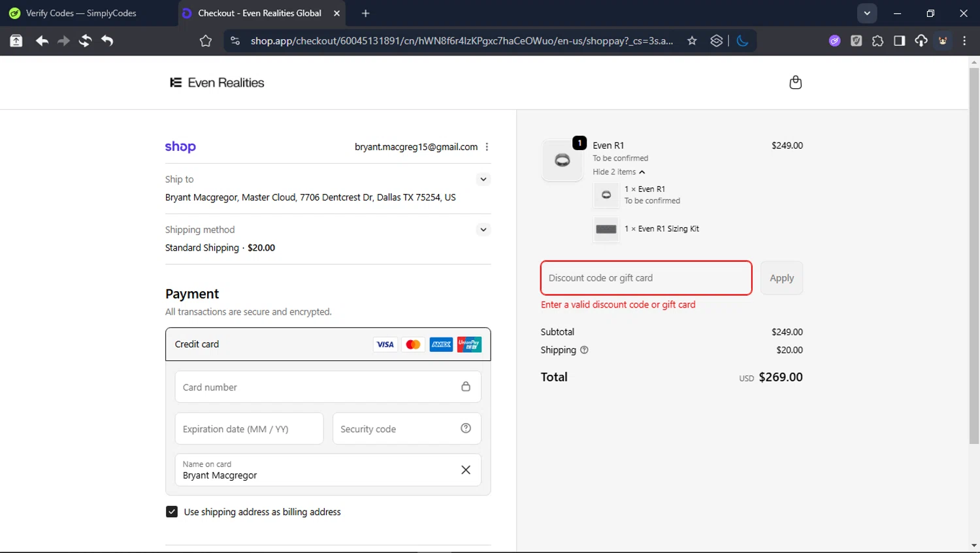Click the Card number input field
The height and width of the screenshot is (553, 980).
coord(328,387)
